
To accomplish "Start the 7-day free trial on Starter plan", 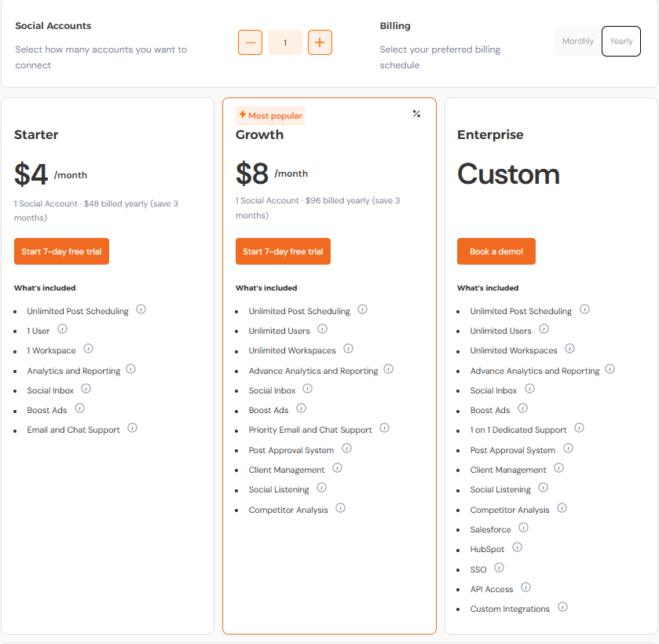I will (61, 251).
